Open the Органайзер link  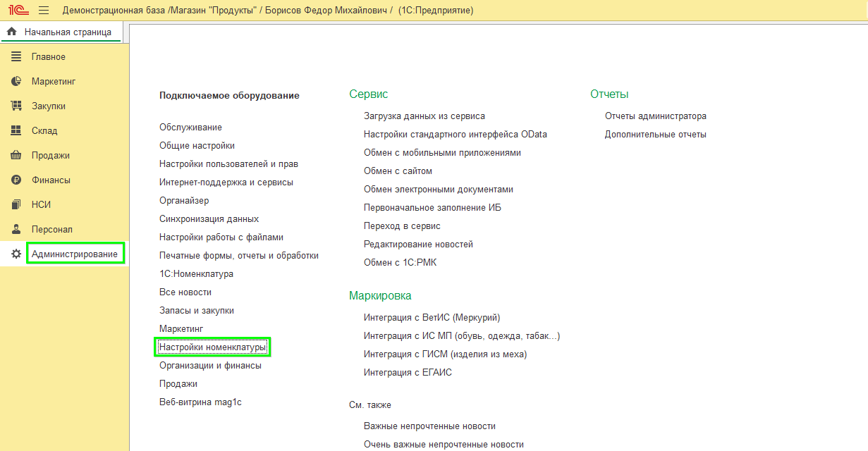[x=184, y=200]
